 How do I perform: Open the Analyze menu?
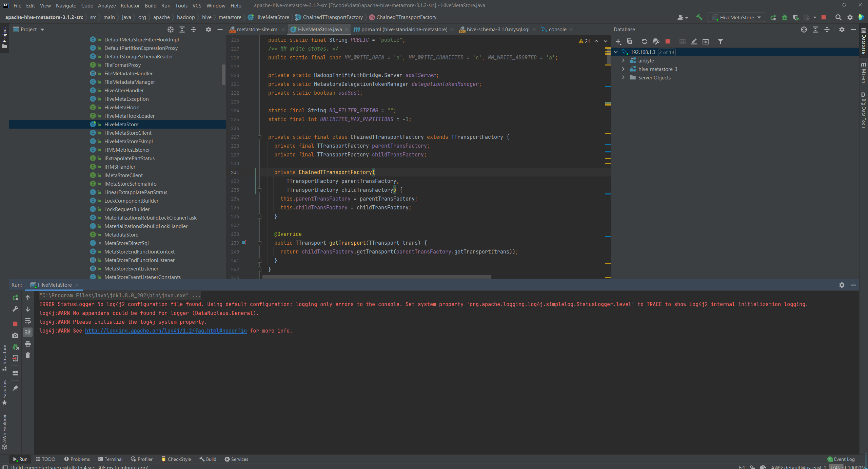(x=107, y=5)
